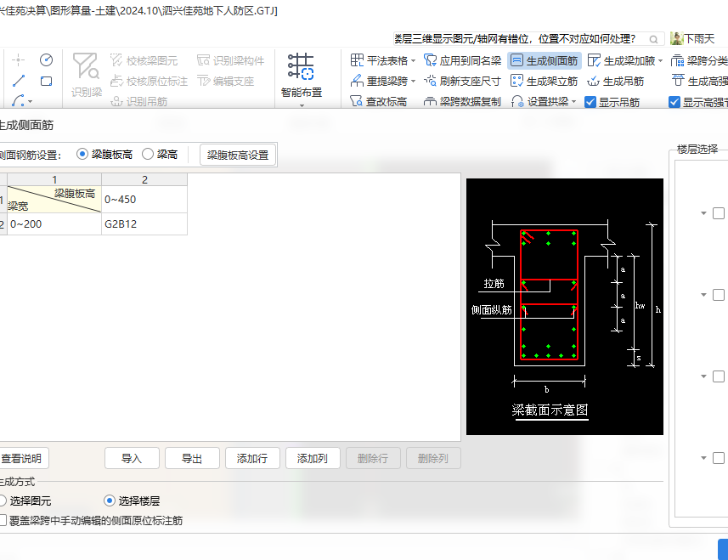Click 识别梁构件 tool
The width and height of the screenshot is (728, 560).
pos(230,60)
